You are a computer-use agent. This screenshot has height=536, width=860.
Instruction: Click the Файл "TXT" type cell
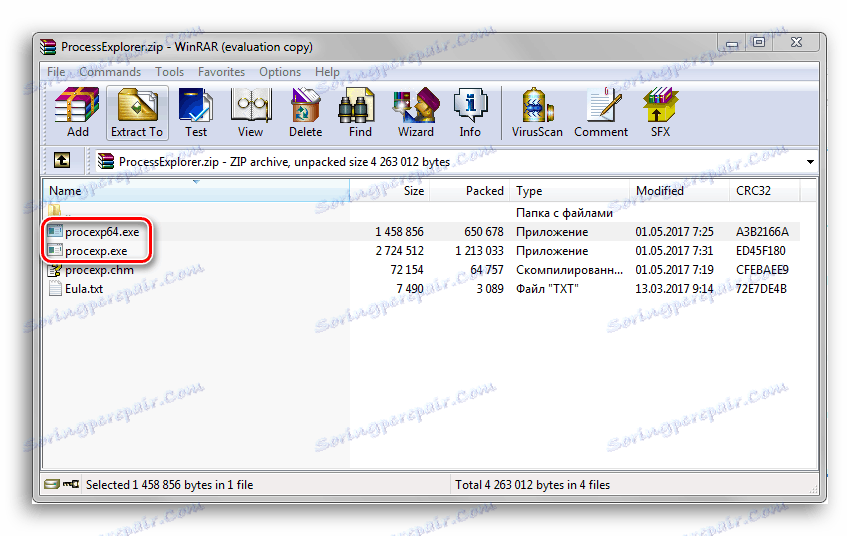[x=547, y=289]
